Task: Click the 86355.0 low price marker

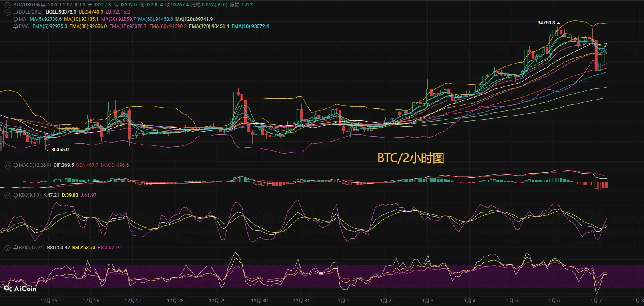Action: [60, 150]
